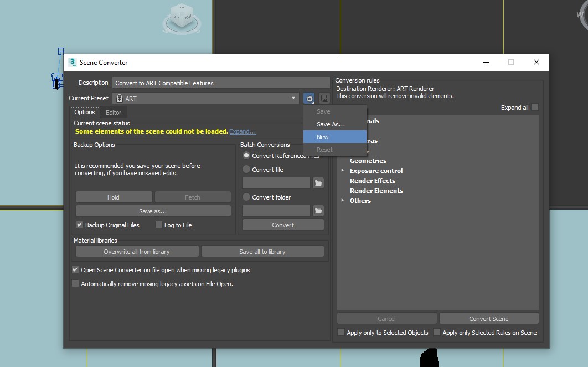Expand the Others tree node

(343, 201)
